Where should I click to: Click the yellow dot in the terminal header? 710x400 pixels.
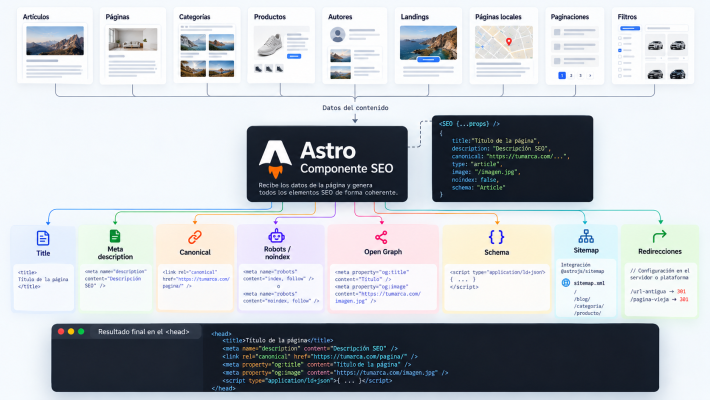[x=71, y=332]
